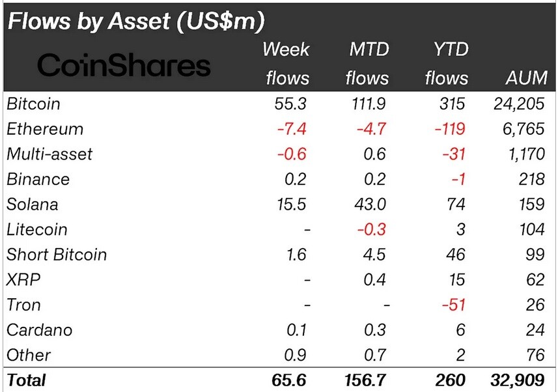Click Ethereum's weekly flow value -7.4
This screenshot has width=558, height=392.
(x=292, y=129)
